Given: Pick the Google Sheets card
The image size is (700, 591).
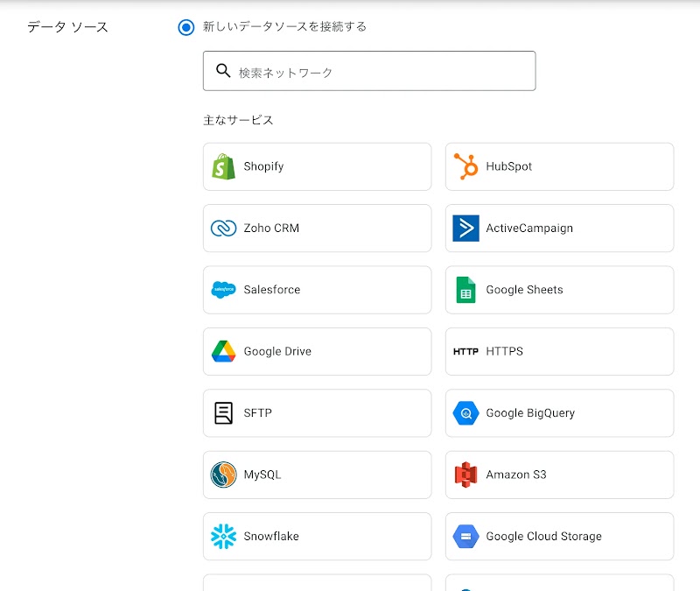Looking at the screenshot, I should click(559, 290).
